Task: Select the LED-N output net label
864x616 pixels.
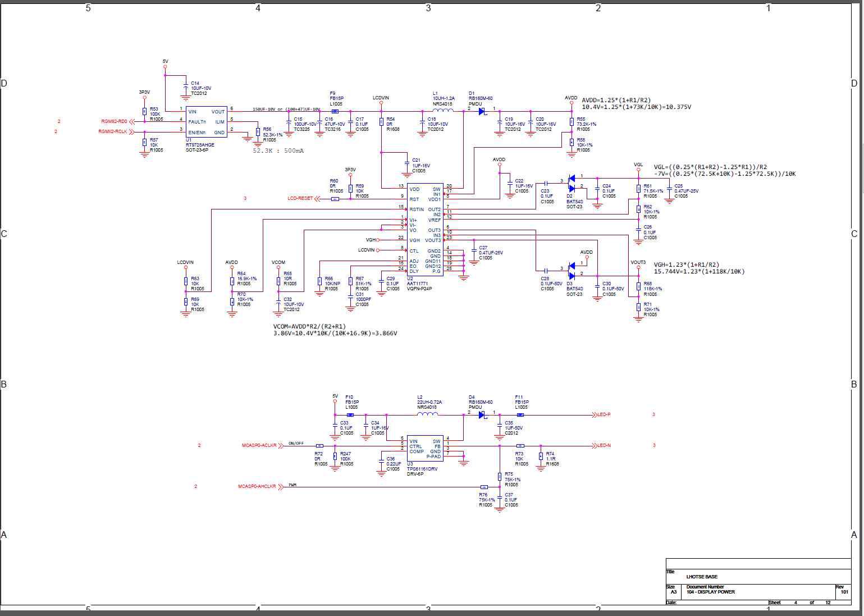Action: click(602, 446)
